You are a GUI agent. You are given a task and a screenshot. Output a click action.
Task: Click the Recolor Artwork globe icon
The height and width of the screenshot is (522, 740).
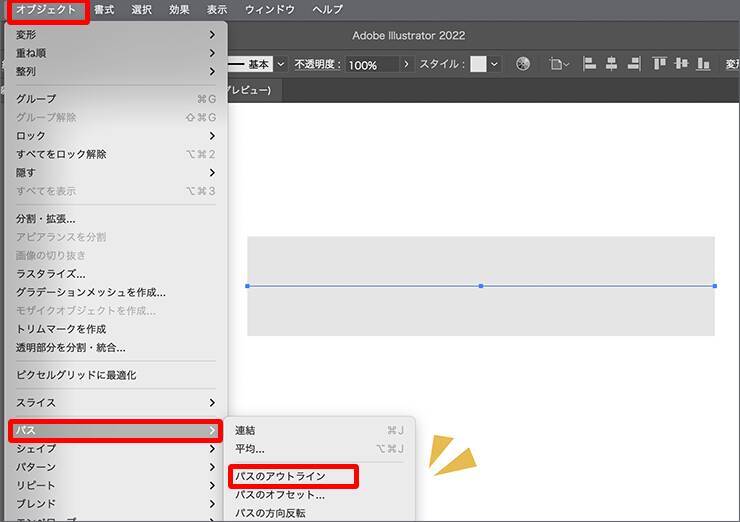point(523,64)
